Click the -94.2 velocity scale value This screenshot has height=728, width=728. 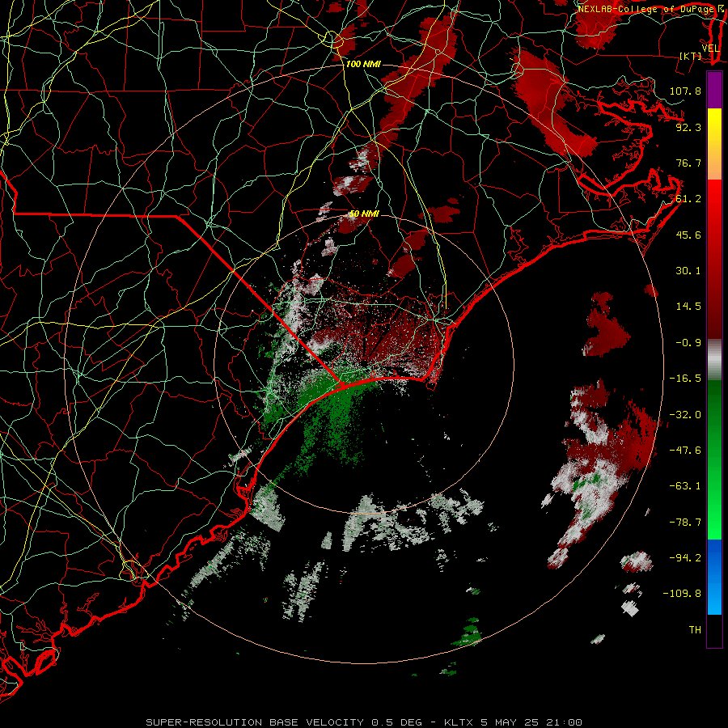685,557
